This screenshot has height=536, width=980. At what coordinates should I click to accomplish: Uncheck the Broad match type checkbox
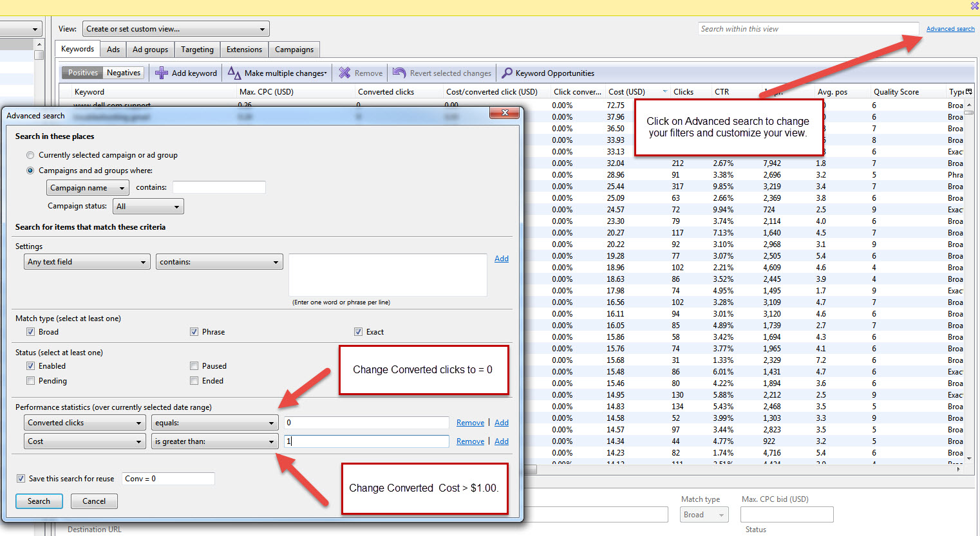[x=30, y=332]
